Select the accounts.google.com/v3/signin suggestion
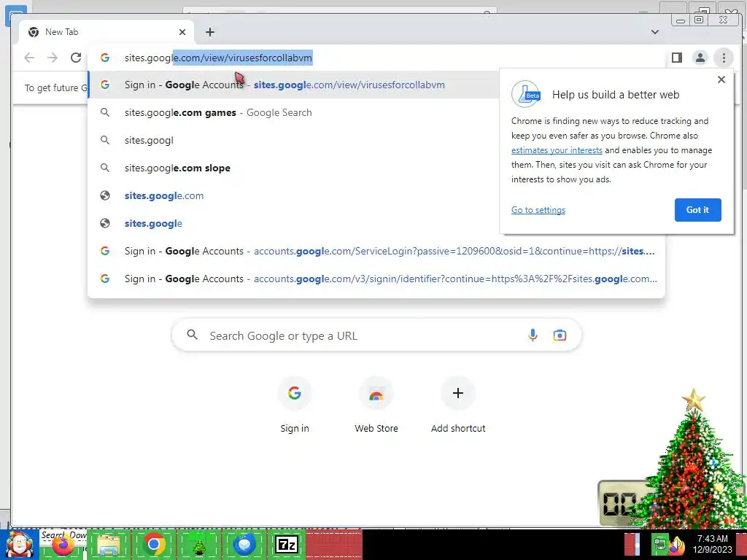Image resolution: width=747 pixels, height=560 pixels. click(x=376, y=279)
